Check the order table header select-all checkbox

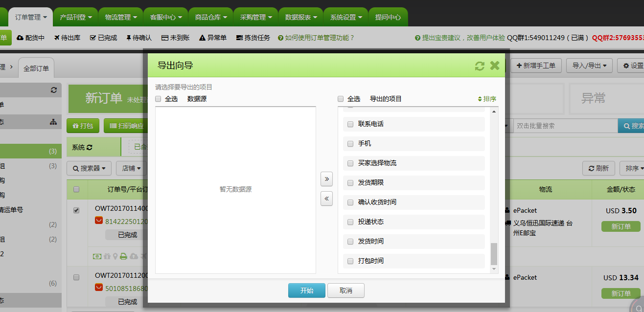pos(76,189)
